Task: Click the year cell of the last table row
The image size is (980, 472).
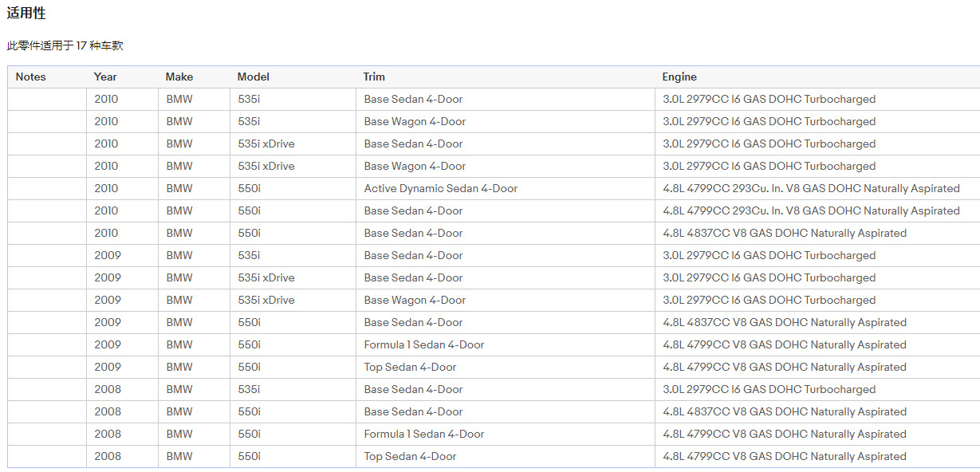Action: point(108,457)
